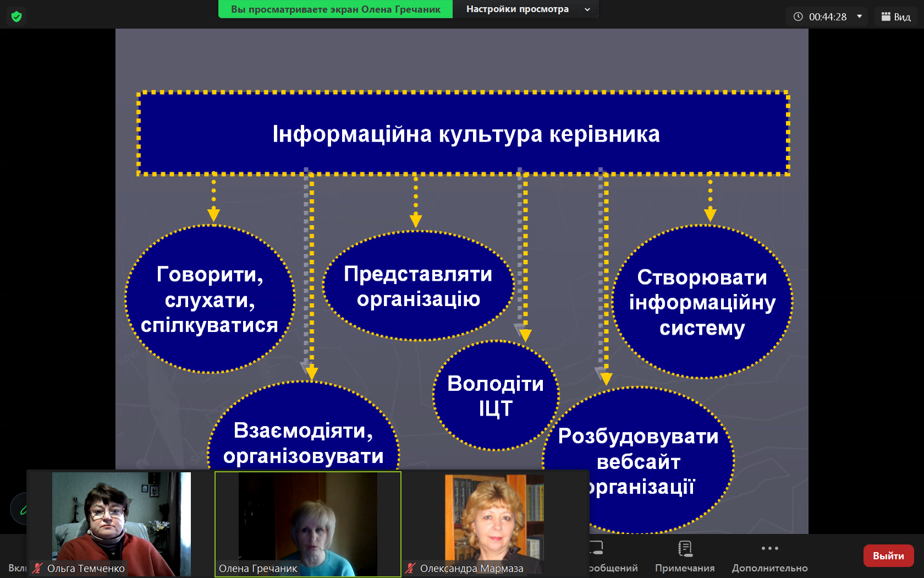Open the Дополнительно three-dots menu

[x=769, y=548]
